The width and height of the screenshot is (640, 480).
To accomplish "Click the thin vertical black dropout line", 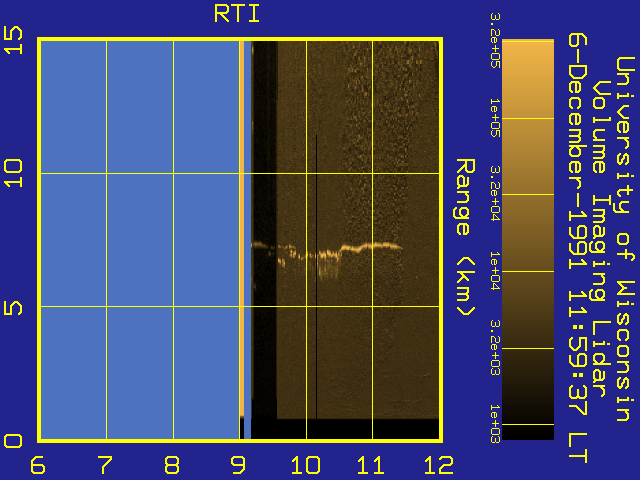I will coord(316,277).
